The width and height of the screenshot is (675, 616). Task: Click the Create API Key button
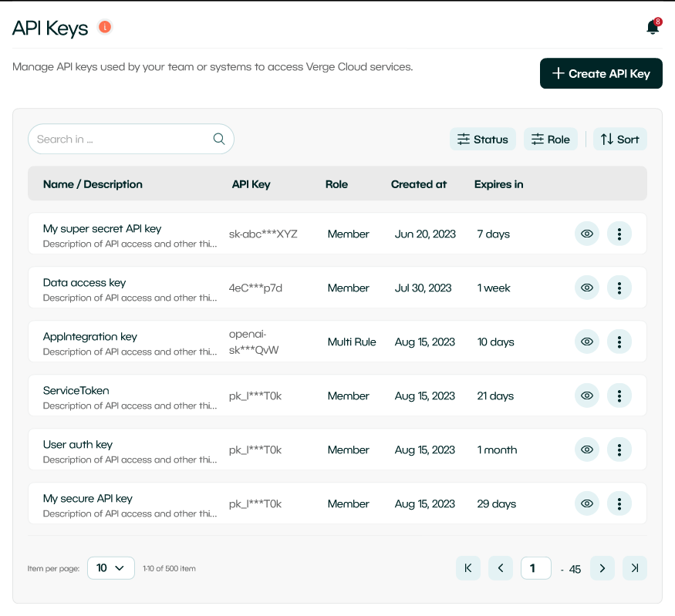(x=601, y=73)
